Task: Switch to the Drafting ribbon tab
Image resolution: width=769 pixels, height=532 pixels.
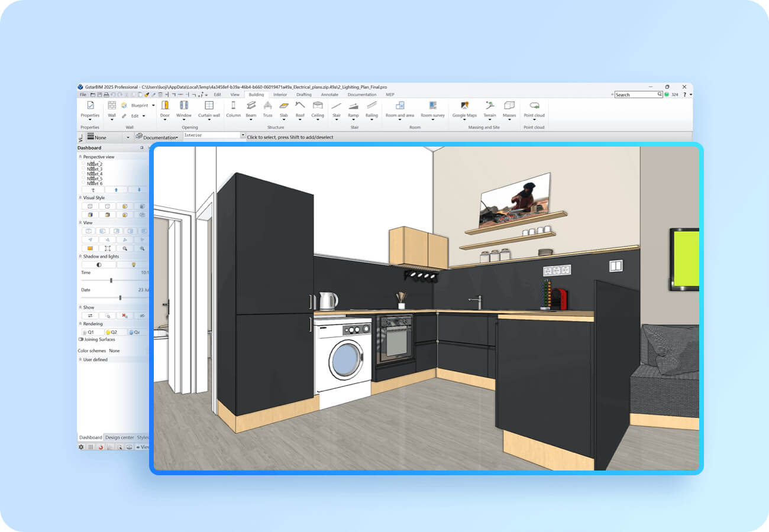Action: coord(303,95)
